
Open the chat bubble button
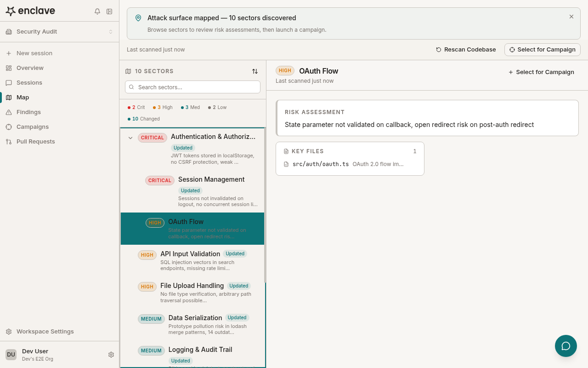(x=566, y=346)
